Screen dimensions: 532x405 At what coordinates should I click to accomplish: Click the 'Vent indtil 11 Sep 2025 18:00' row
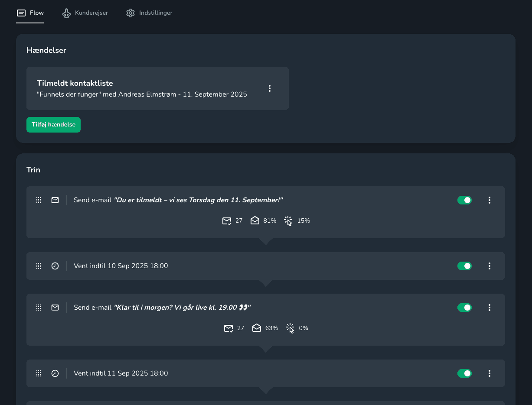click(121, 373)
